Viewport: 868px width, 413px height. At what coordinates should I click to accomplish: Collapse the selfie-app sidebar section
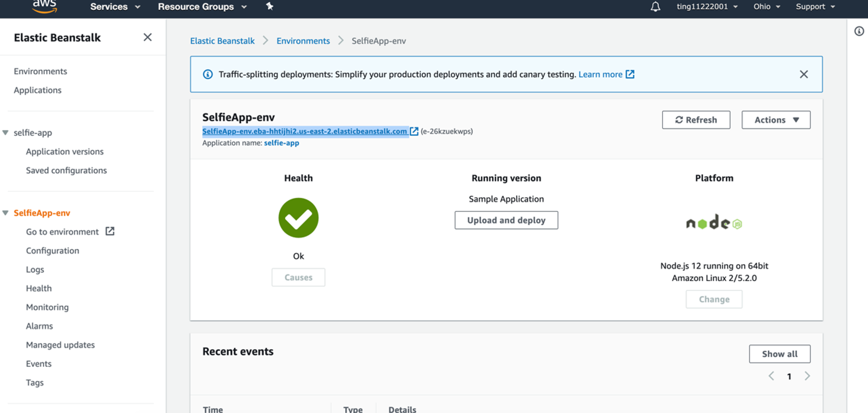click(5, 132)
